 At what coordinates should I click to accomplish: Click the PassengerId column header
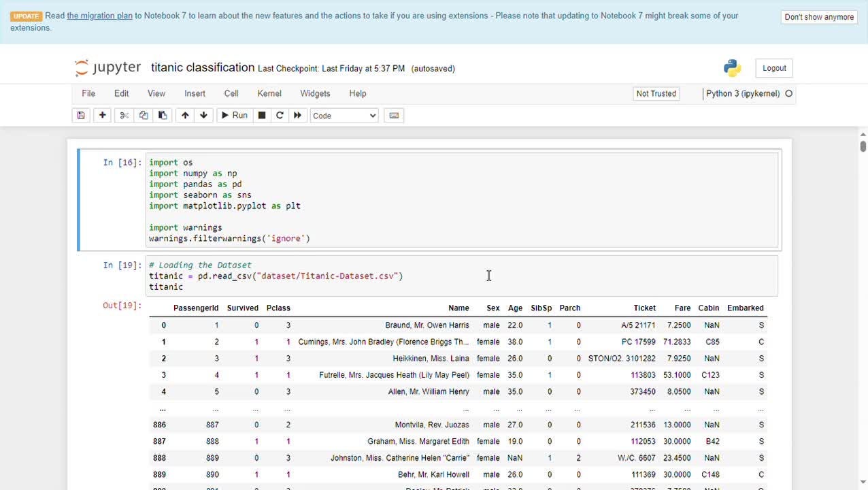coord(196,308)
